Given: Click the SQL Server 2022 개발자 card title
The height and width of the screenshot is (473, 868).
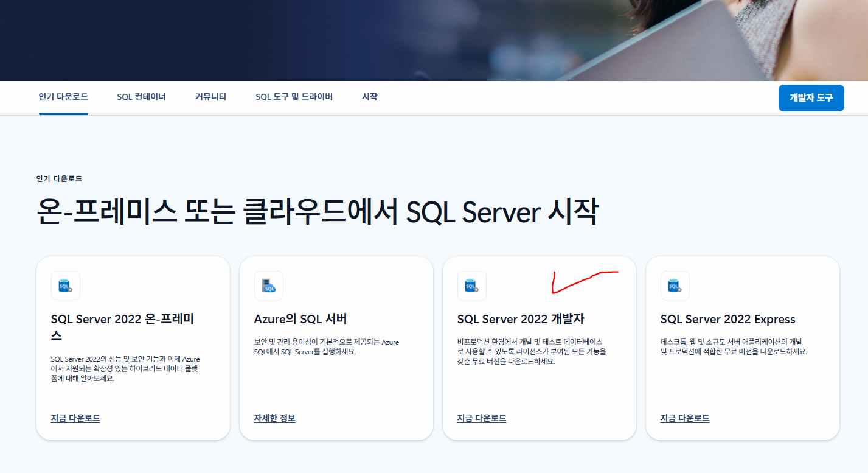Looking at the screenshot, I should point(521,320).
